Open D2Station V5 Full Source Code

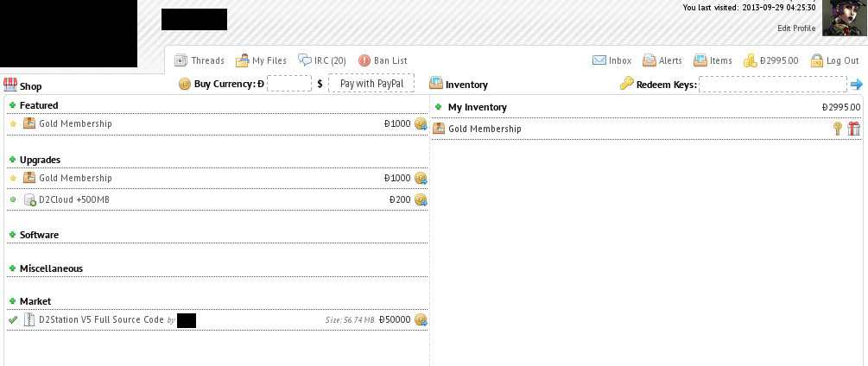(x=101, y=319)
